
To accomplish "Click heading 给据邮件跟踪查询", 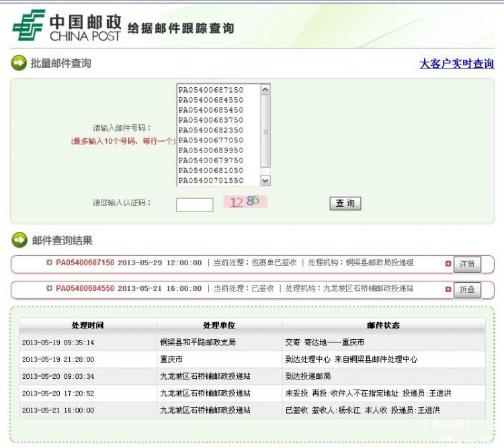I will tap(181, 28).
